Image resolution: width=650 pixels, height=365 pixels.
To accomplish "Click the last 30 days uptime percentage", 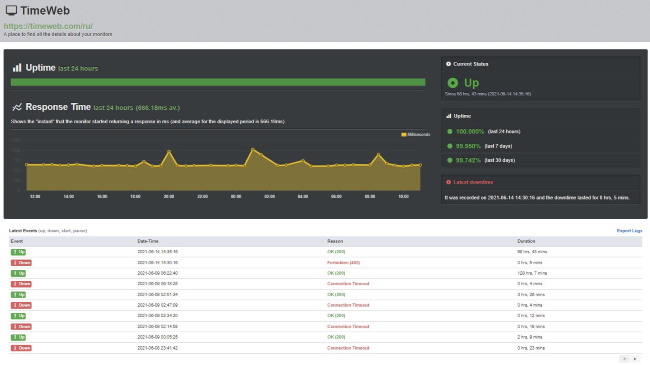I will (468, 160).
